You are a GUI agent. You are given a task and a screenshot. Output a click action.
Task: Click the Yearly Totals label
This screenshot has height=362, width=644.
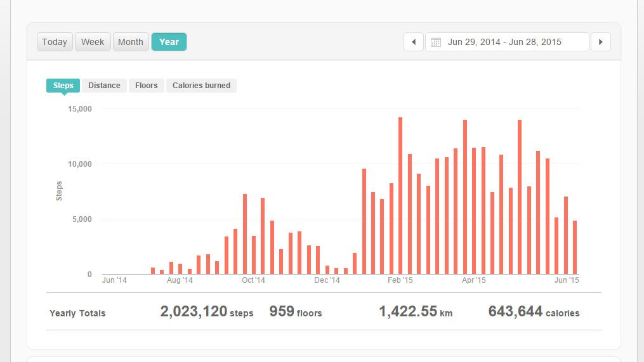pyautogui.click(x=77, y=313)
